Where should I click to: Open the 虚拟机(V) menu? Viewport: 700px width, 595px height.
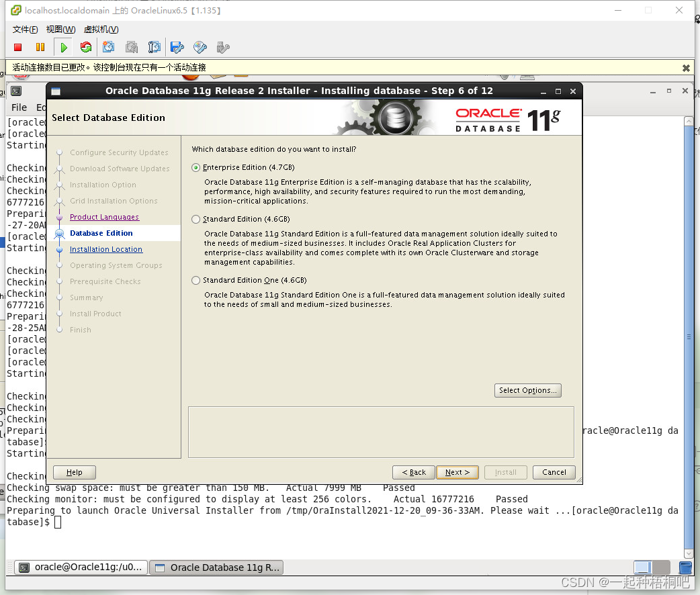(x=101, y=29)
